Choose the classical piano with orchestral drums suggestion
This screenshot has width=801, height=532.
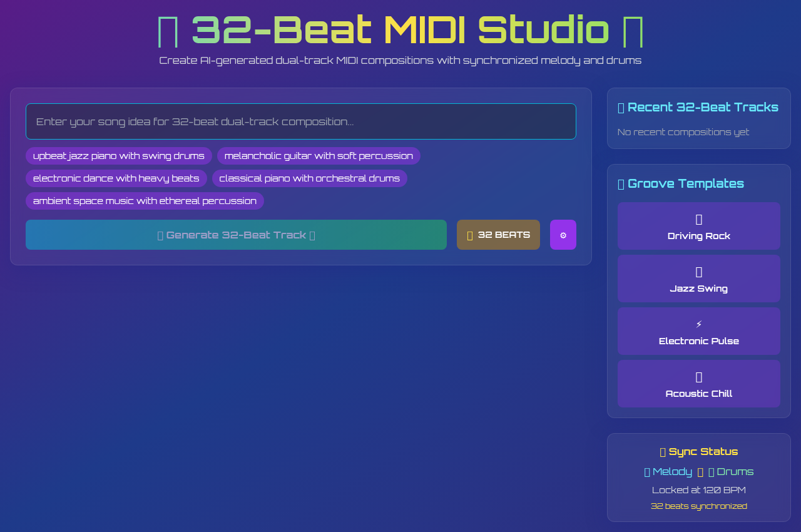pos(309,178)
